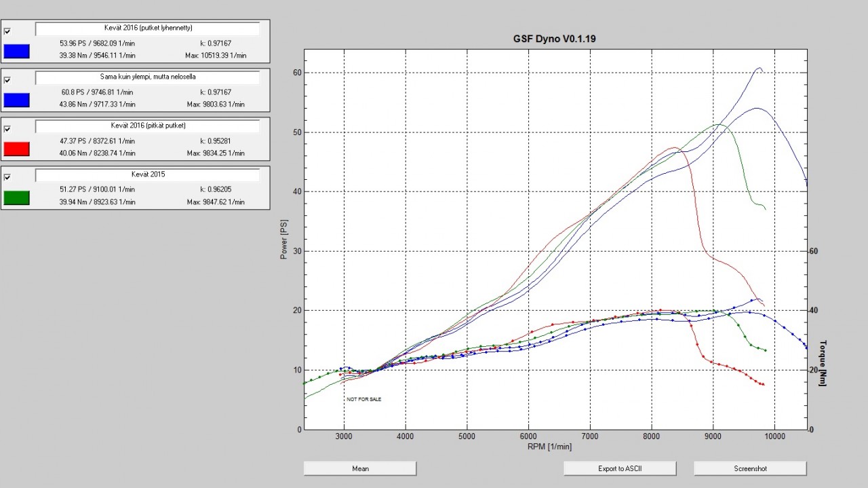Hide the Kevät 2015 run via checkbox
868x488 pixels.
7,177
